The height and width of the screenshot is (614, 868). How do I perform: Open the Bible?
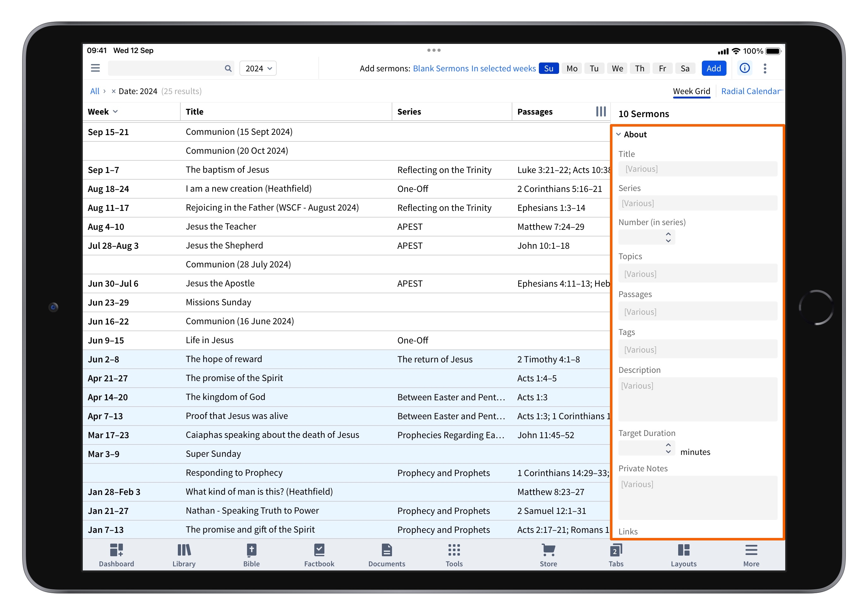pyautogui.click(x=251, y=555)
